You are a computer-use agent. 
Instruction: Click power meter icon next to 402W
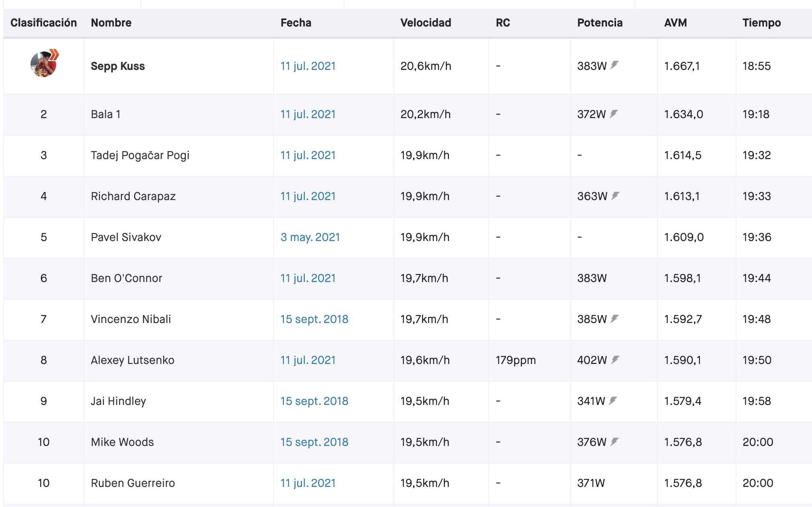pos(615,360)
